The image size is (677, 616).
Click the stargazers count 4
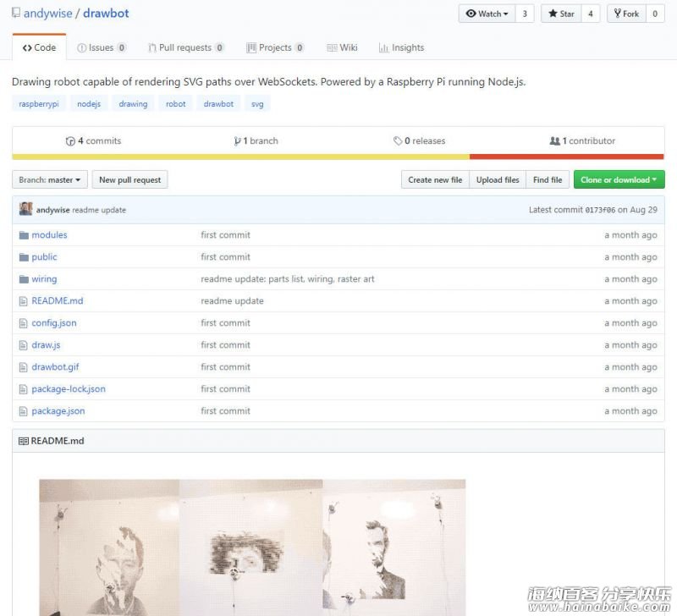click(x=590, y=14)
